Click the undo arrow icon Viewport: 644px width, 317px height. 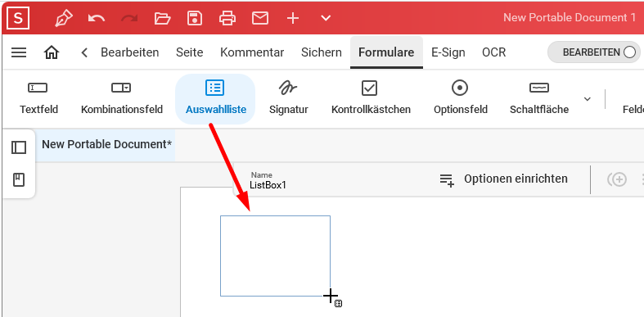pyautogui.click(x=97, y=18)
